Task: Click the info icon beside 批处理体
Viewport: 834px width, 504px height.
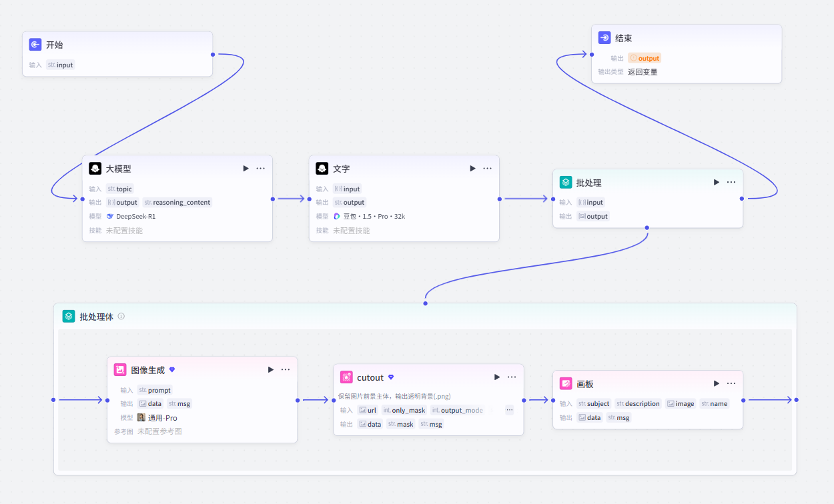Action: (121, 316)
